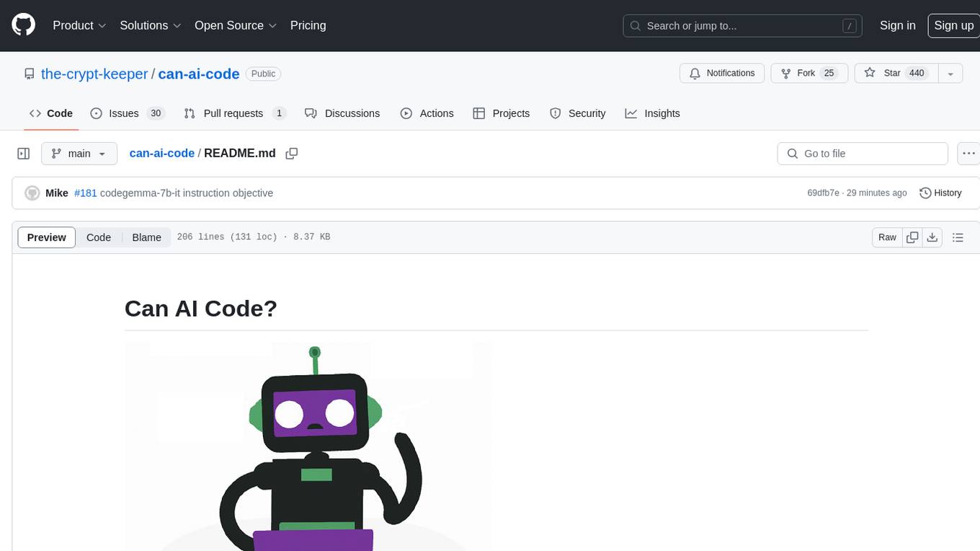Open the main branch selector
Image resolution: width=980 pixels, height=551 pixels.
click(79, 154)
